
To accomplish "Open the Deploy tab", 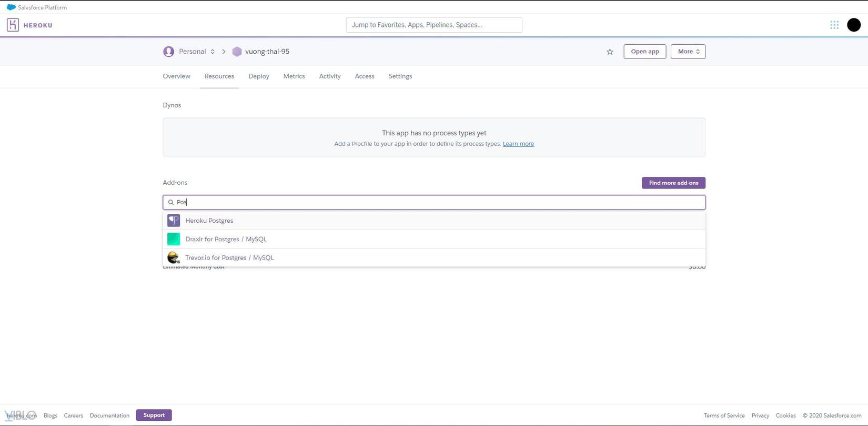I will click(x=259, y=76).
